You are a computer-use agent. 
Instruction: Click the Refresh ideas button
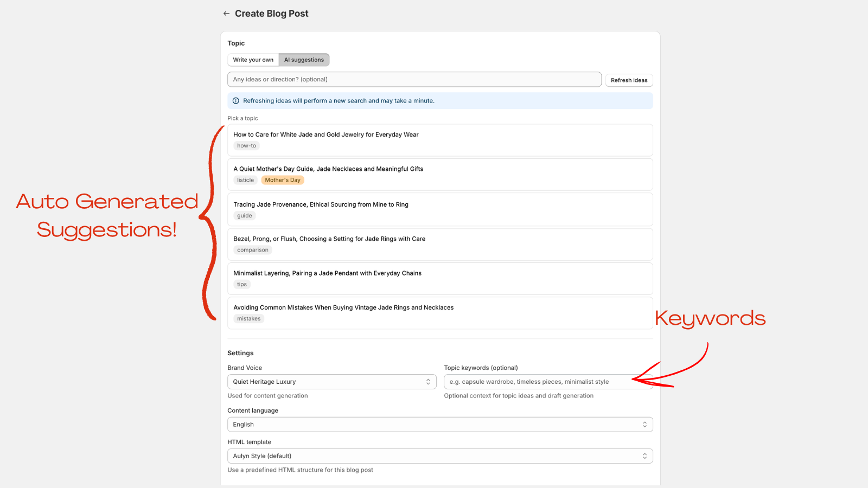[629, 80]
